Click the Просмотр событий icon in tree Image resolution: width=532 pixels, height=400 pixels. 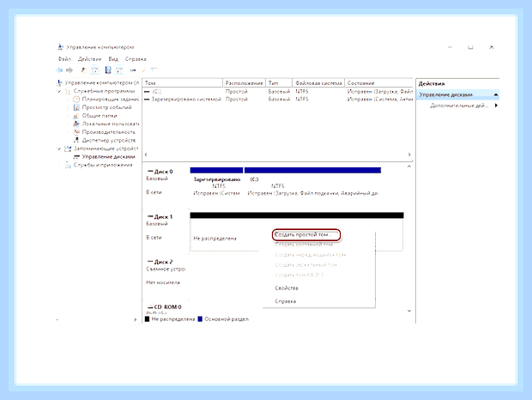pyautogui.click(x=76, y=107)
